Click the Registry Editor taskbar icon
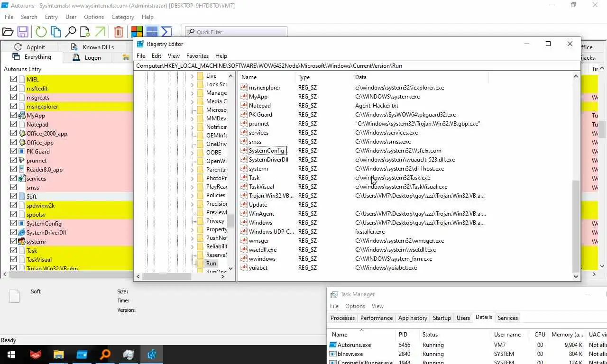The image size is (607, 364). tap(151, 355)
